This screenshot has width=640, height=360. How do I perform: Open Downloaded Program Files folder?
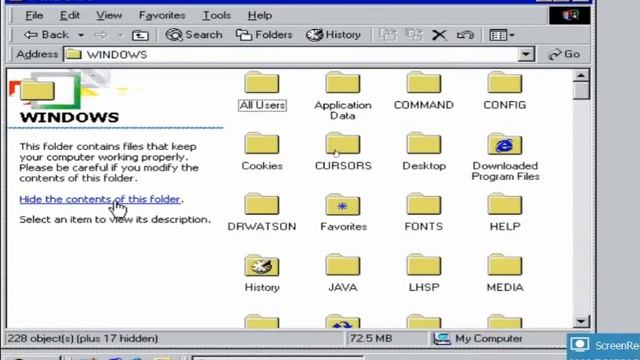pyautogui.click(x=505, y=157)
